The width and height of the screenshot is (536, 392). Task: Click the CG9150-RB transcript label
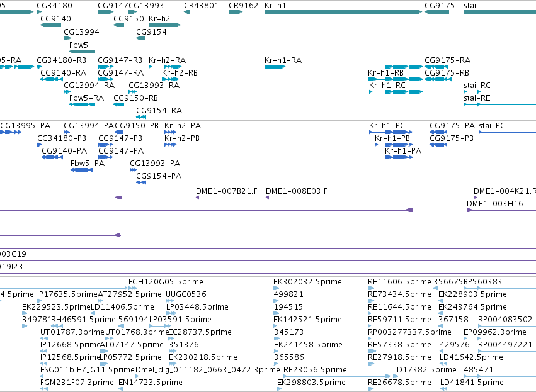pos(135,98)
